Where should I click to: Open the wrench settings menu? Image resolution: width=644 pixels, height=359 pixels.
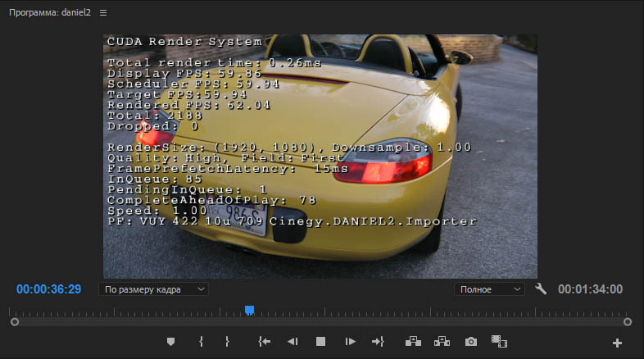click(x=541, y=289)
